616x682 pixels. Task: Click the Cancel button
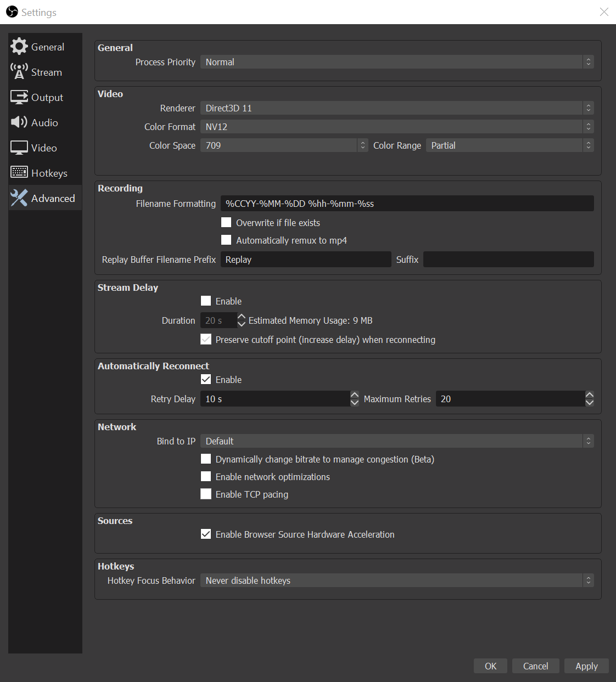click(535, 666)
